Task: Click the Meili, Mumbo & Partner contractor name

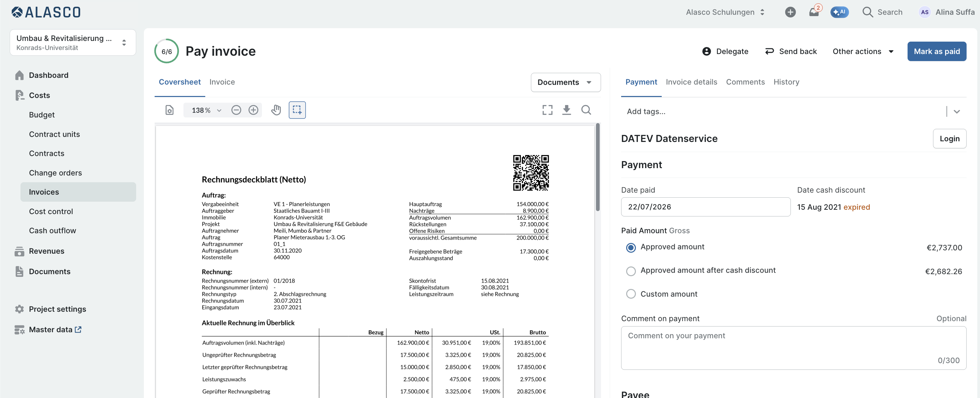Action: [x=303, y=231]
